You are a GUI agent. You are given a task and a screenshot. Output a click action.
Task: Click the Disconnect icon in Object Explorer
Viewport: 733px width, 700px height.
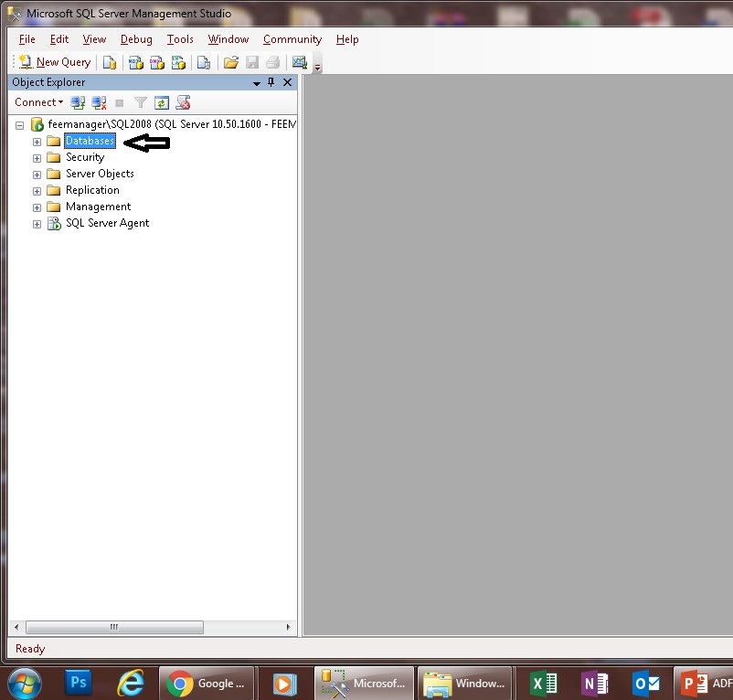tap(99, 102)
